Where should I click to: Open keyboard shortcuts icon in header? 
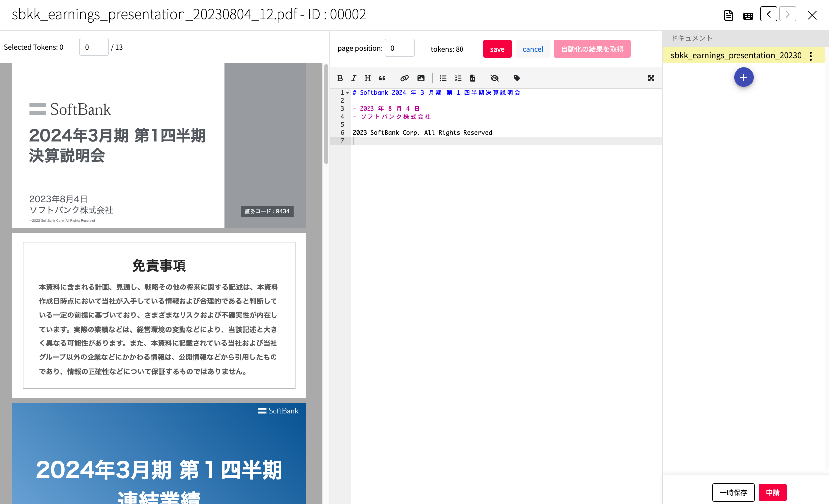click(748, 16)
